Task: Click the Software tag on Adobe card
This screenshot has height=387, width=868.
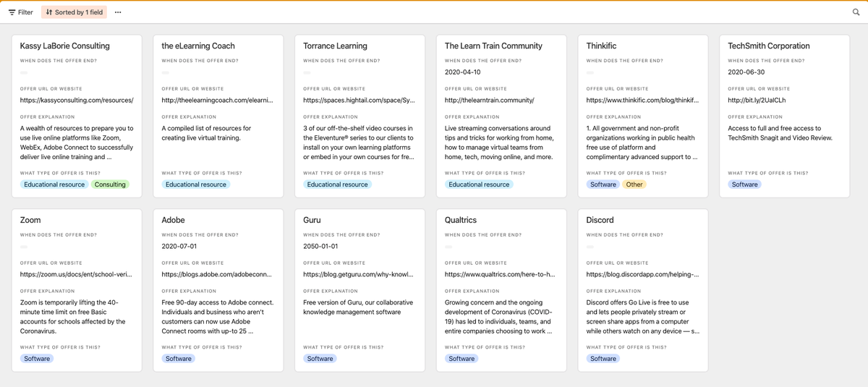Action: pos(179,359)
